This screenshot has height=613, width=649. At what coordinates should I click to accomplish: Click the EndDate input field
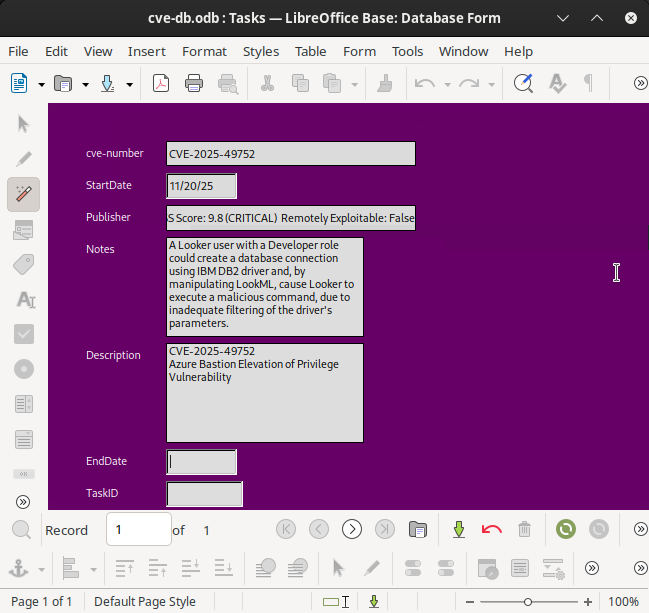[x=202, y=462]
